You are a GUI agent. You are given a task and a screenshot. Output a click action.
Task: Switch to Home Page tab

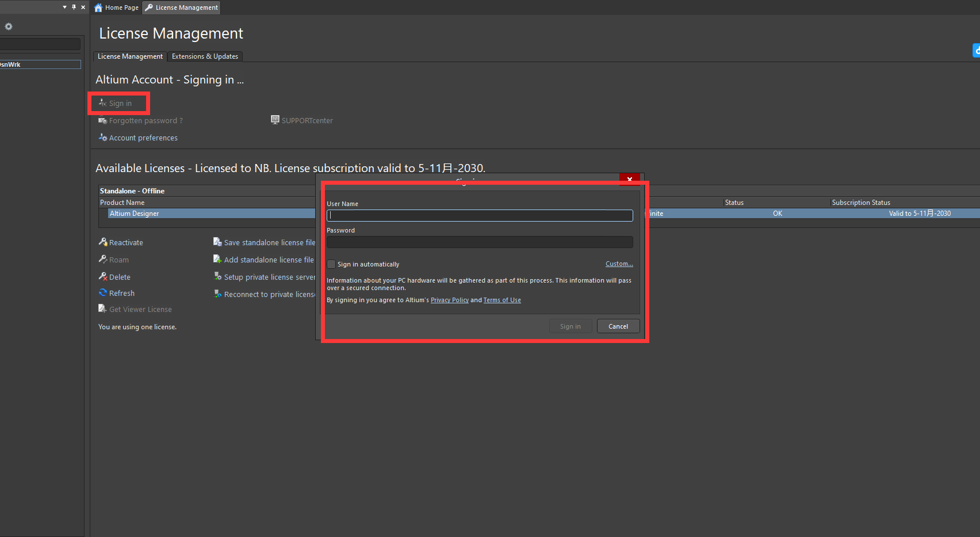117,7
